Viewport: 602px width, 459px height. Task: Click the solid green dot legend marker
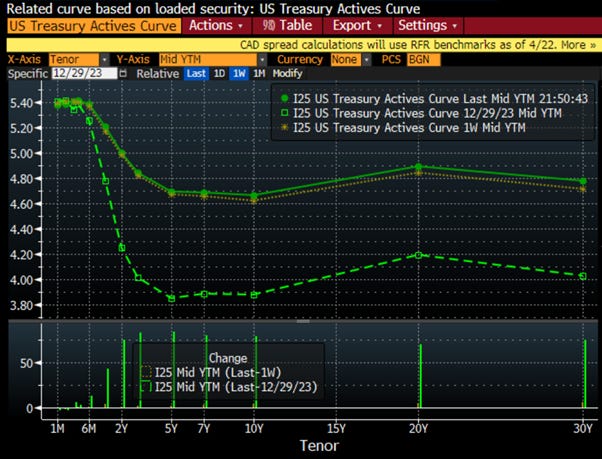pyautogui.click(x=284, y=99)
